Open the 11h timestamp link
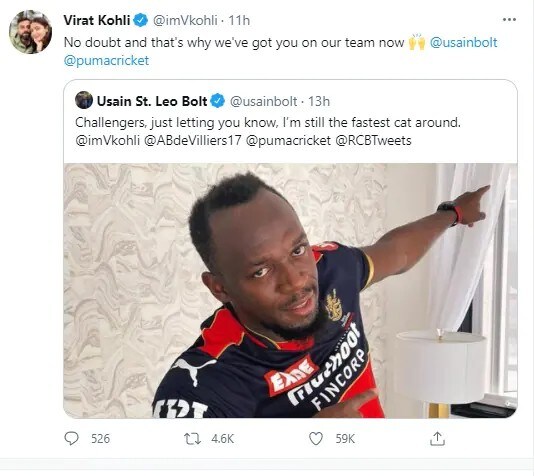 239,20
